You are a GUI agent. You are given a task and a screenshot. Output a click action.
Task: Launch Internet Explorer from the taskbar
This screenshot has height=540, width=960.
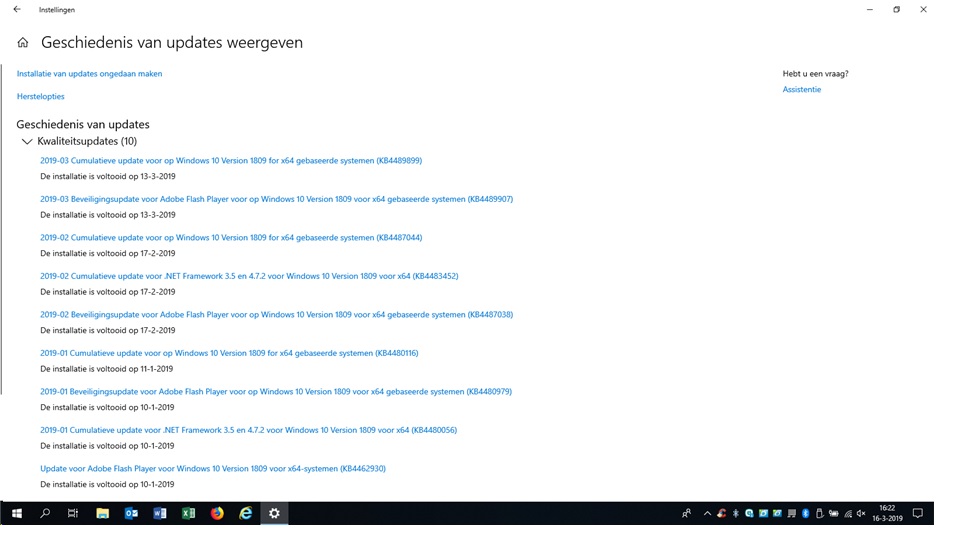(246, 513)
